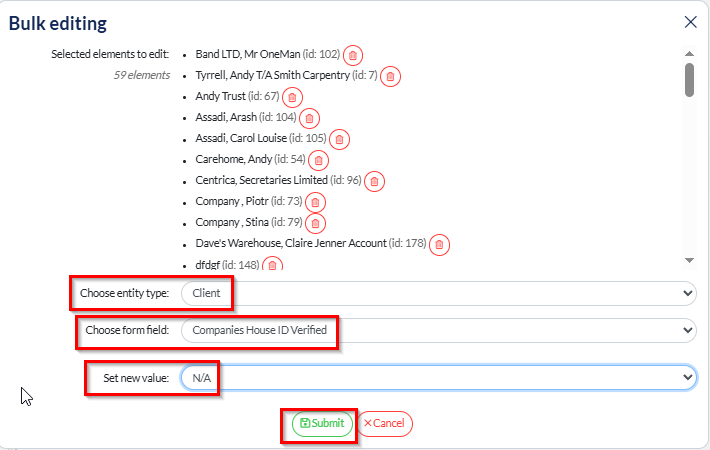Click the scroll down arrow of list

689,260
